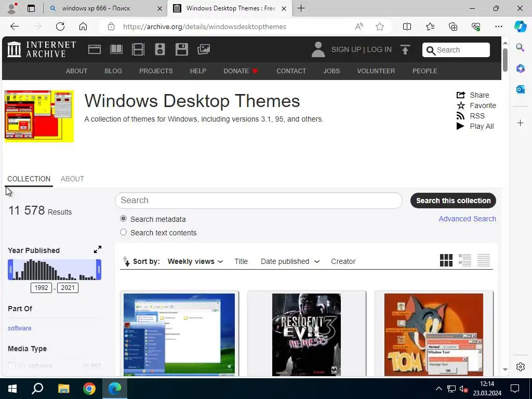Open a new browser tab
The image size is (532, 399).
[301, 8]
